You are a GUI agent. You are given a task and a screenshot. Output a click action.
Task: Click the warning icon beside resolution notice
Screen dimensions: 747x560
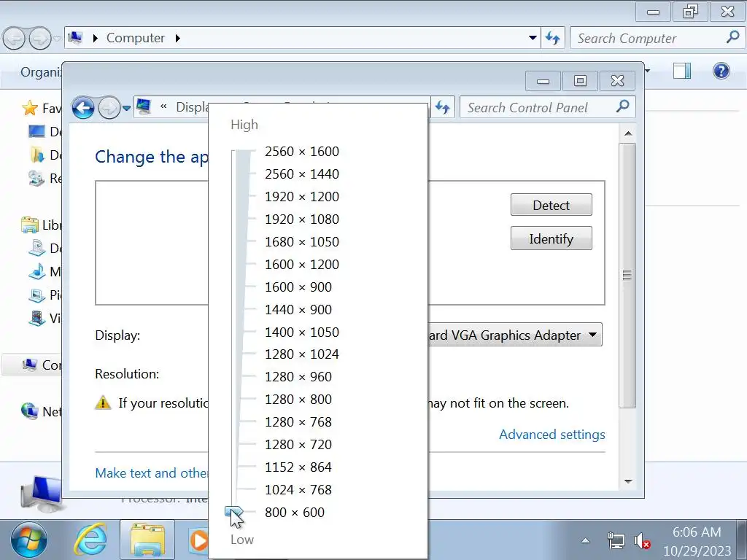pos(103,402)
